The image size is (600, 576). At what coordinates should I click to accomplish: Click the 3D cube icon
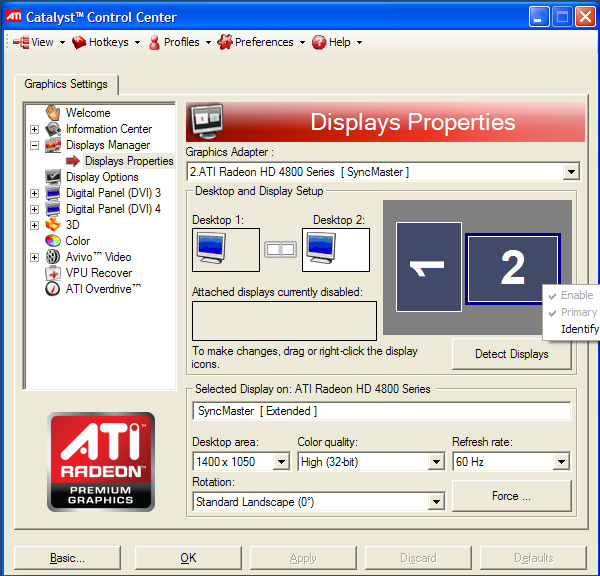click(x=53, y=225)
